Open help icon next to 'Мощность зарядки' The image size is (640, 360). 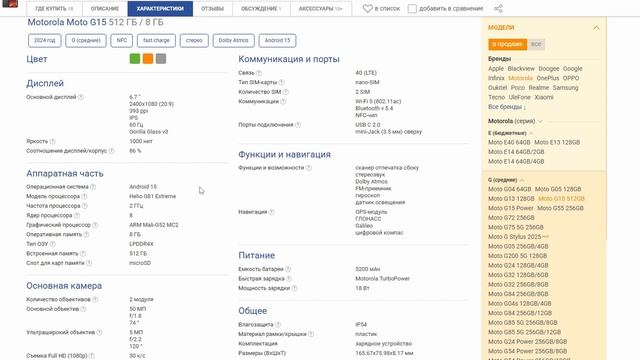pyautogui.click(x=294, y=288)
